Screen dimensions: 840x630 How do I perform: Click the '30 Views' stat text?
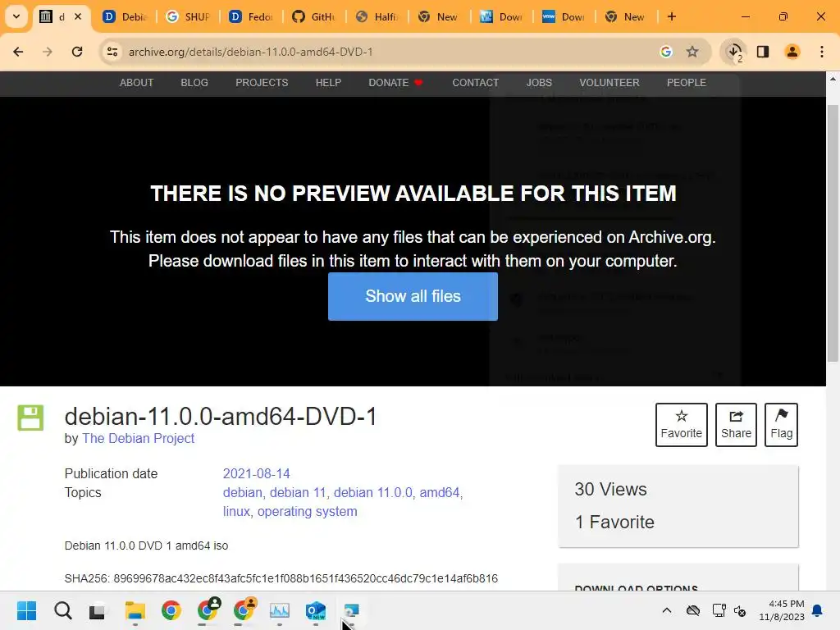click(x=610, y=489)
